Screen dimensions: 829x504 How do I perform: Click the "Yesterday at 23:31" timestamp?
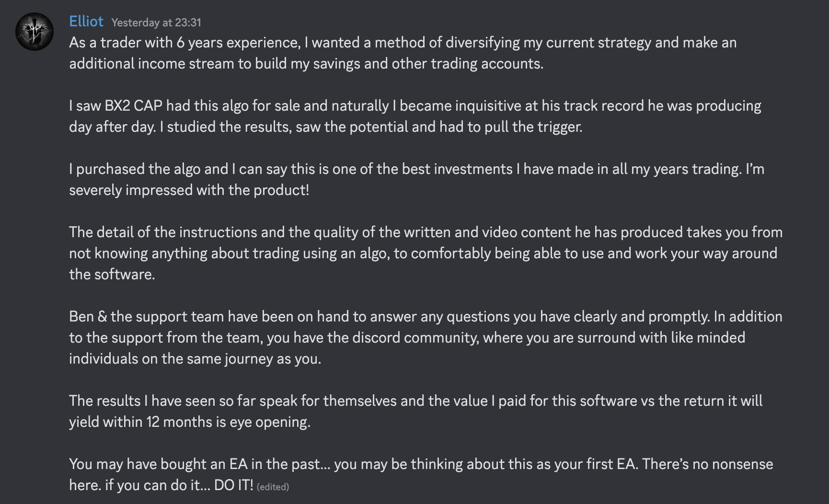point(156,23)
